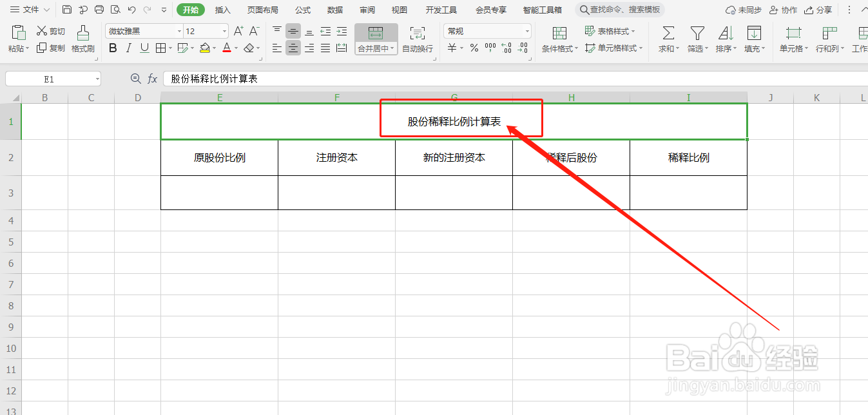Click the Sort (排序) icon
Screen dimensions: 868x415
725,39
